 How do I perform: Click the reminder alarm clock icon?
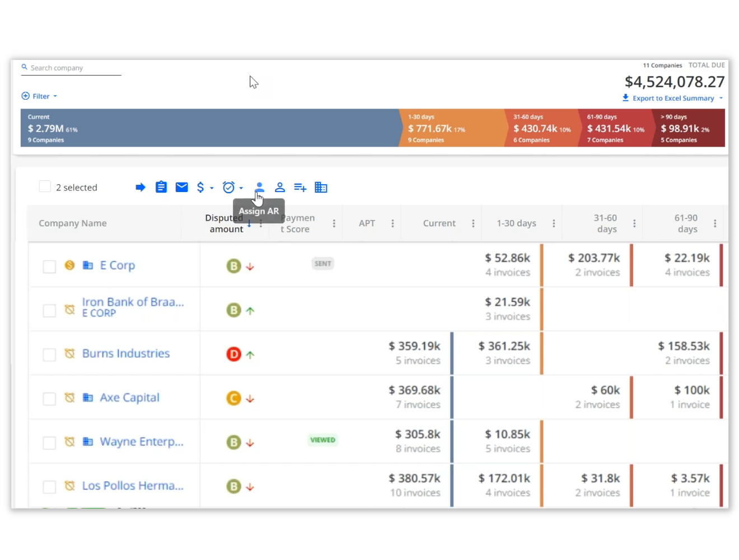coord(228,187)
